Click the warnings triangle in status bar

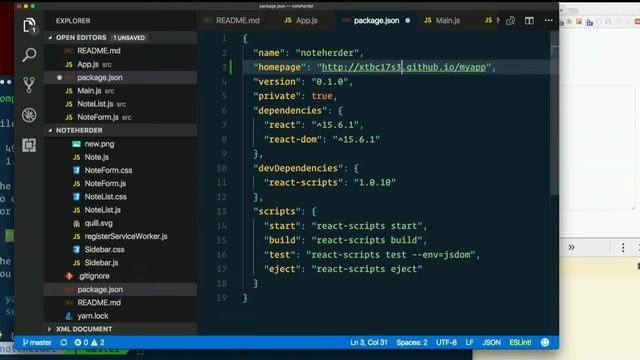pyautogui.click(x=94, y=342)
